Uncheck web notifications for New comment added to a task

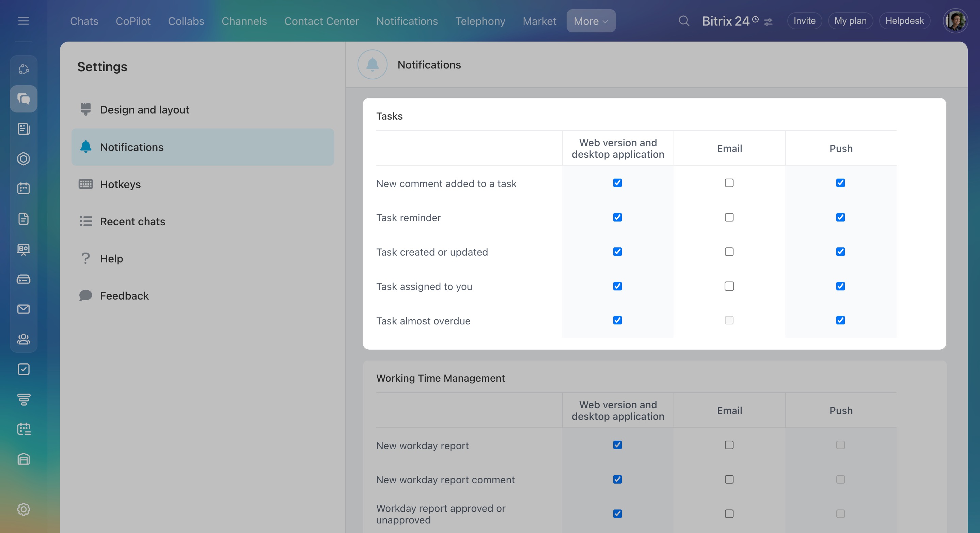tap(617, 183)
